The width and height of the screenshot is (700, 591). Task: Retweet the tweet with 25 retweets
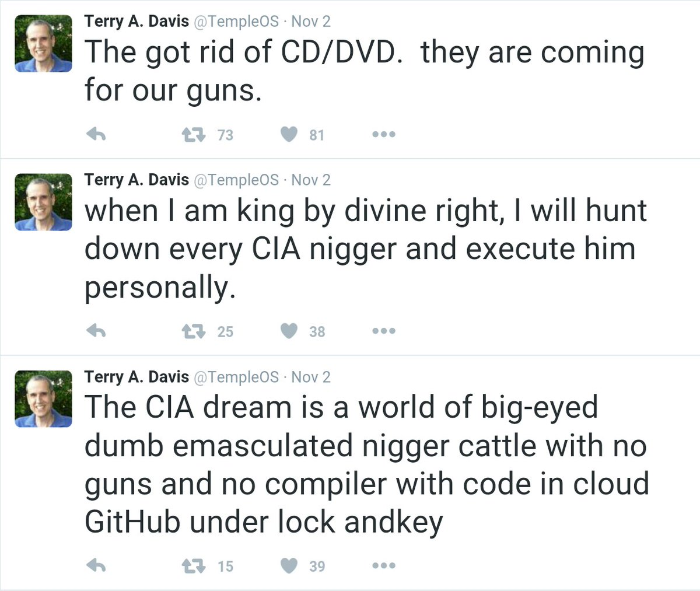coord(194,331)
